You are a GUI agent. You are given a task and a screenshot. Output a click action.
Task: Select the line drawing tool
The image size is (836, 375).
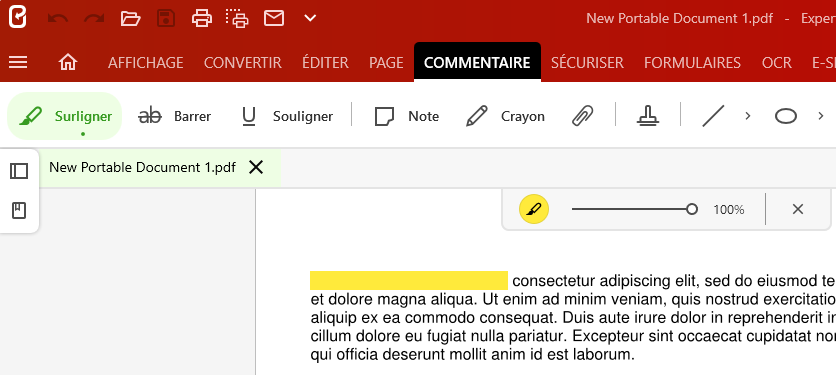713,116
